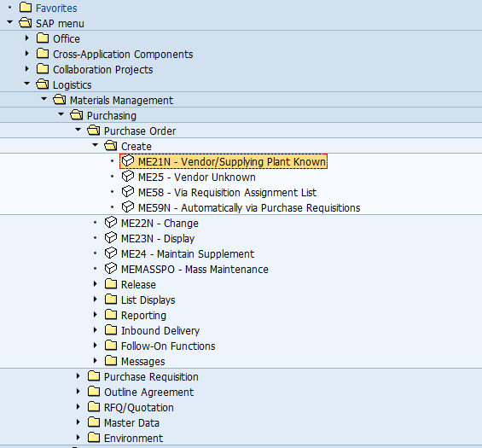Click the Follow-On Functions label

click(x=168, y=346)
